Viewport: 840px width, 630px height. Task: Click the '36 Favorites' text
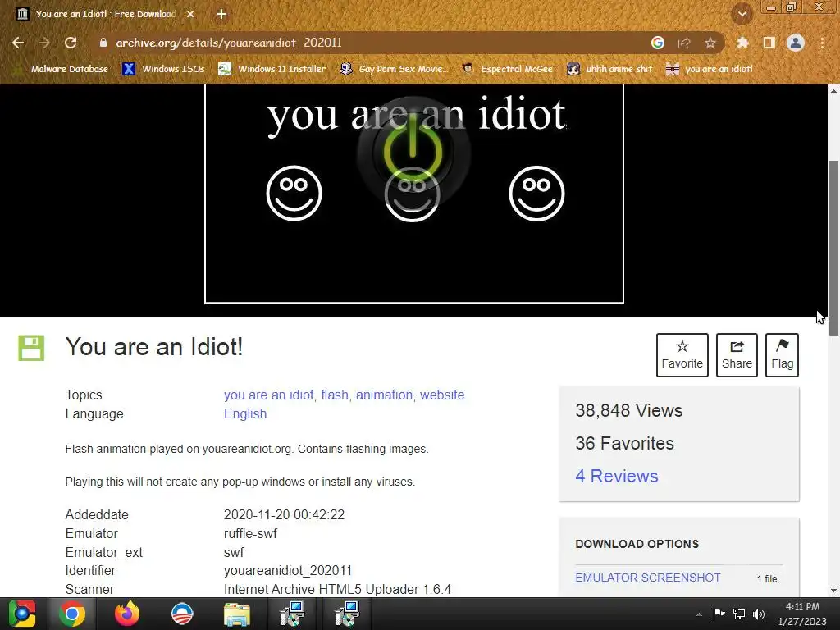(x=624, y=443)
